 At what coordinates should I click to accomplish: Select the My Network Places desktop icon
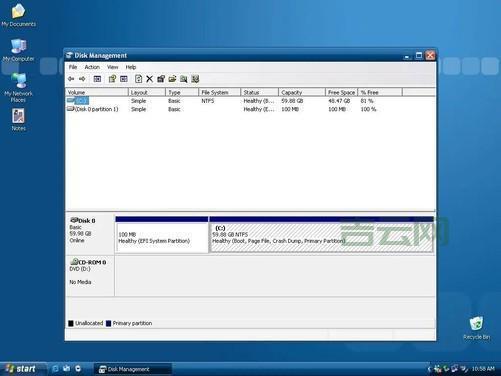pyautogui.click(x=18, y=87)
